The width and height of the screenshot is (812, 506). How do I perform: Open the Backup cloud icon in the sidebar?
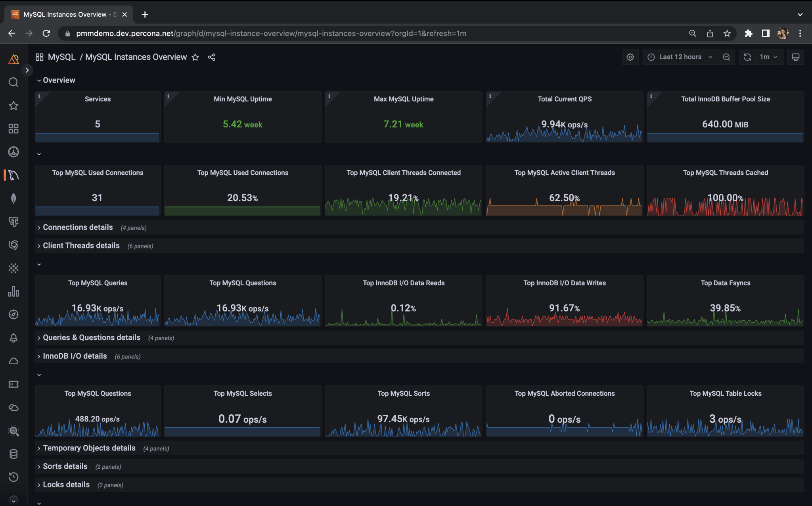click(x=13, y=361)
